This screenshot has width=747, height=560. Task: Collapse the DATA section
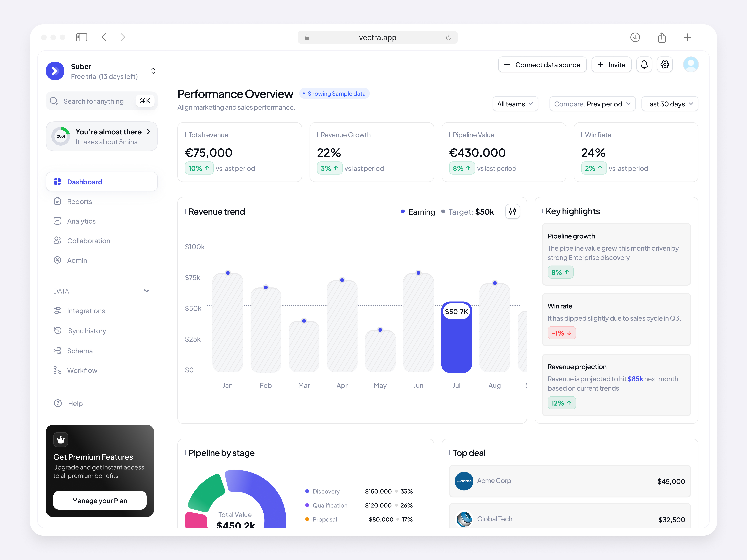[x=147, y=291]
